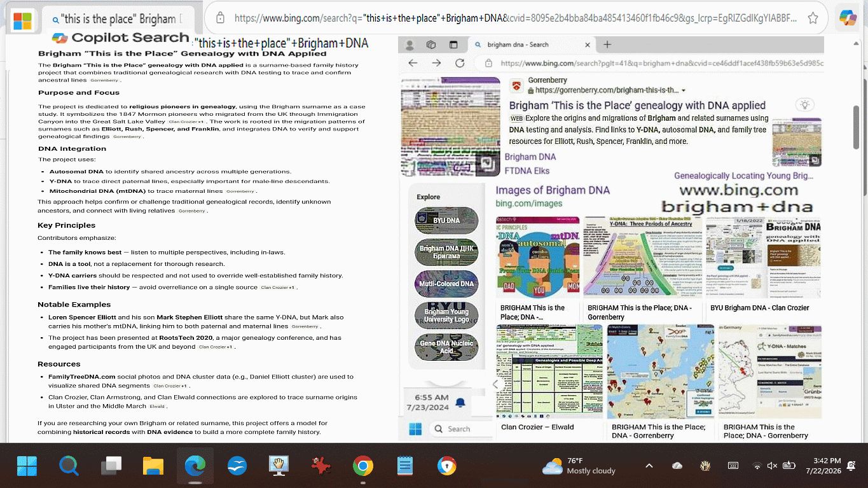Open Google Chrome from the taskbar
The image size is (868, 488).
(x=363, y=466)
